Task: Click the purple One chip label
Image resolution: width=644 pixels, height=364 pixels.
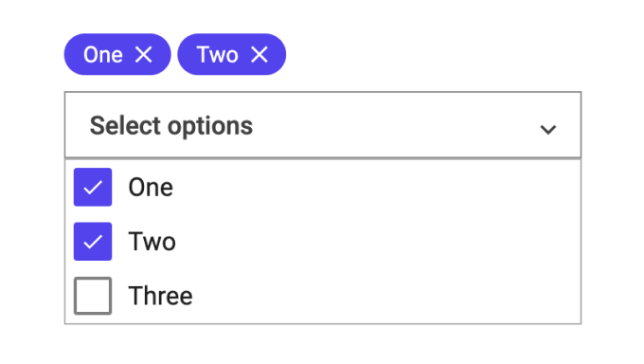Action: [x=103, y=55]
